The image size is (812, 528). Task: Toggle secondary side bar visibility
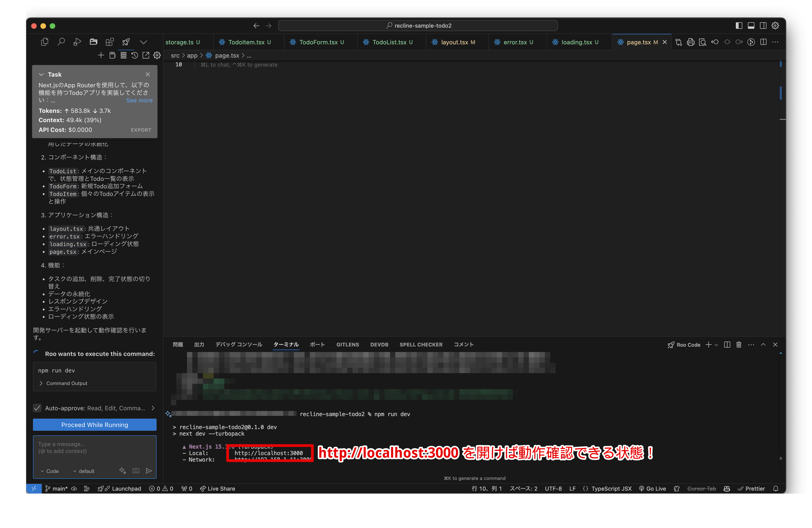point(763,26)
